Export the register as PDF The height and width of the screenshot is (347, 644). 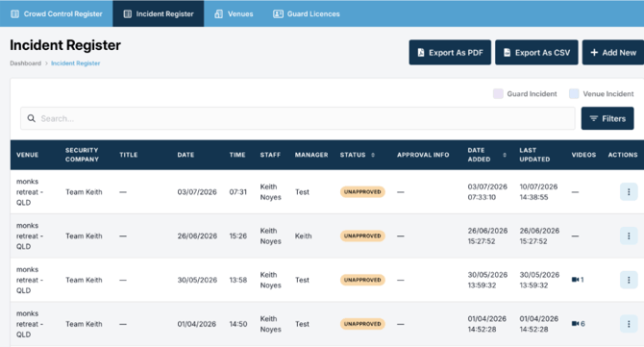tap(450, 53)
